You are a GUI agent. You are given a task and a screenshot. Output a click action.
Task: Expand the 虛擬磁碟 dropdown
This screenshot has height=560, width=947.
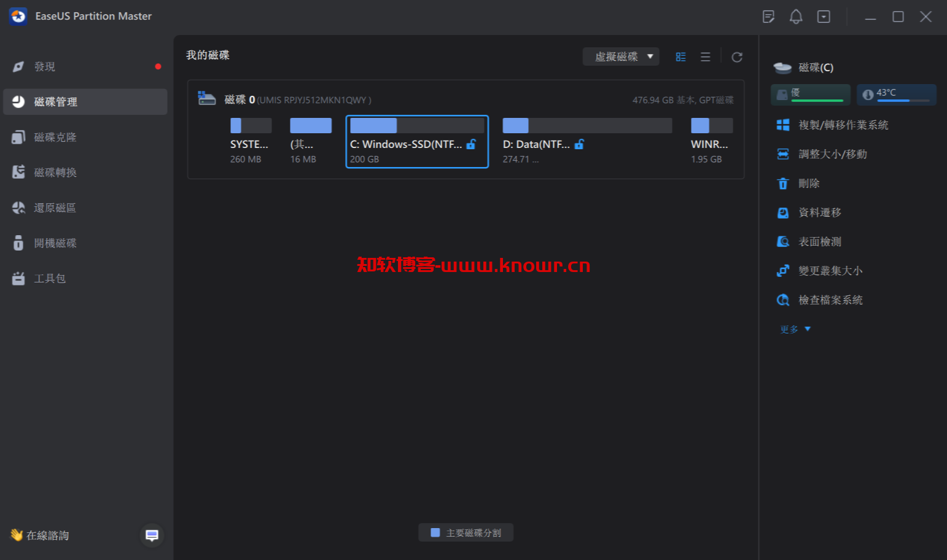pyautogui.click(x=621, y=56)
